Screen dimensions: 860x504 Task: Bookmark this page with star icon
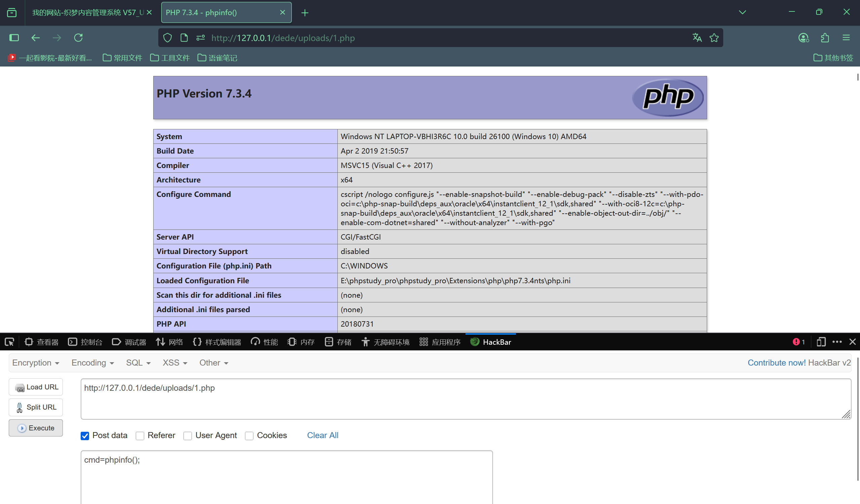(714, 38)
